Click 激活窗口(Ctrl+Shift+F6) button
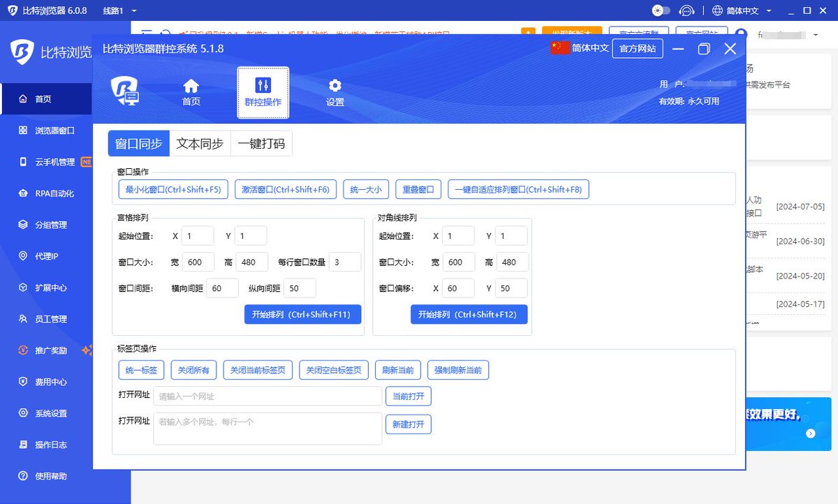Screen dimensions: 838x504 286,189
